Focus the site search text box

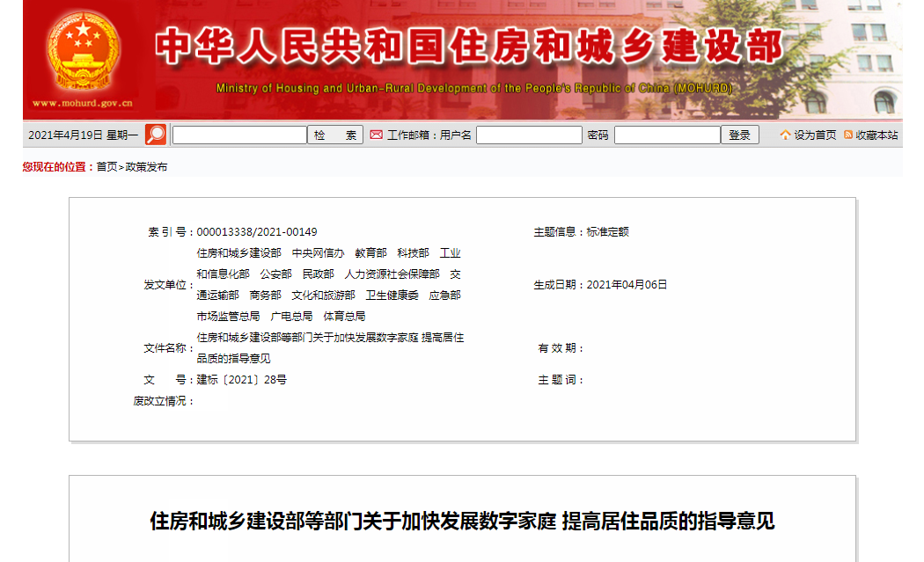pos(240,135)
